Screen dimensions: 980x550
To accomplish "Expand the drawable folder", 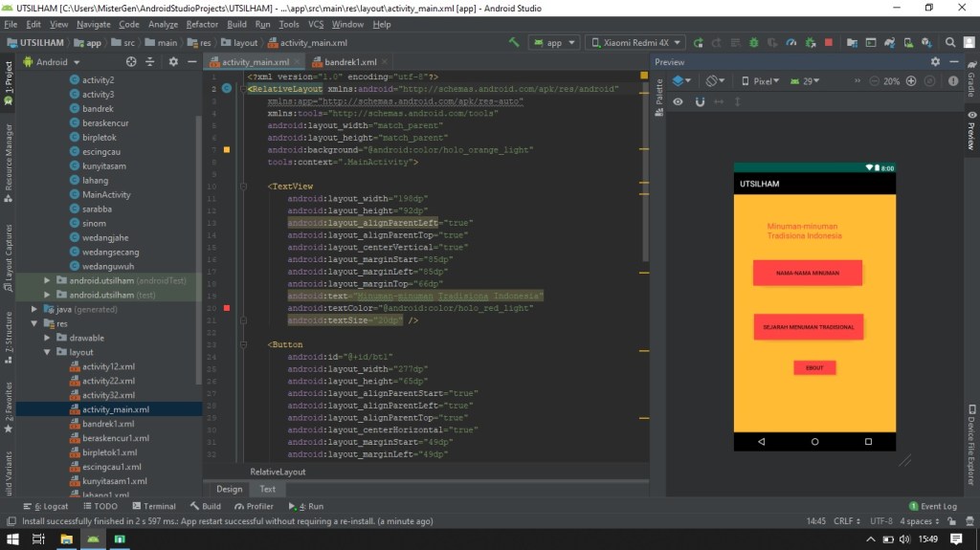I will tap(47, 338).
